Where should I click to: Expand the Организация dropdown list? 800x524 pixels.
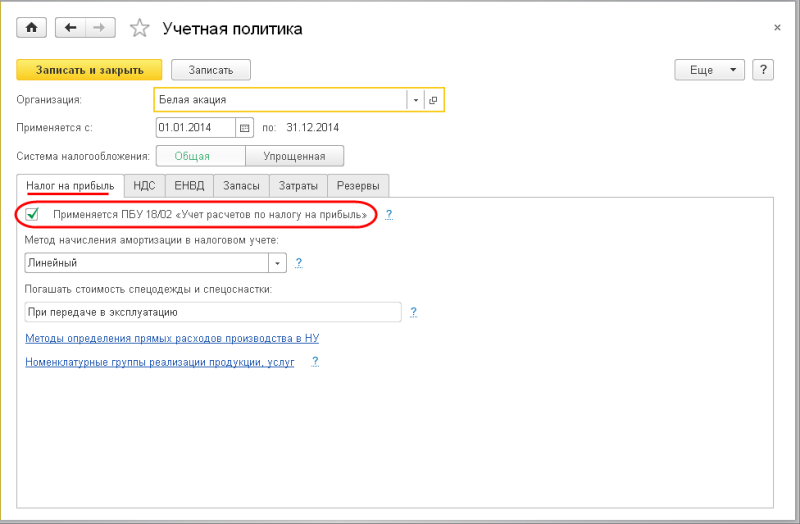point(415,100)
